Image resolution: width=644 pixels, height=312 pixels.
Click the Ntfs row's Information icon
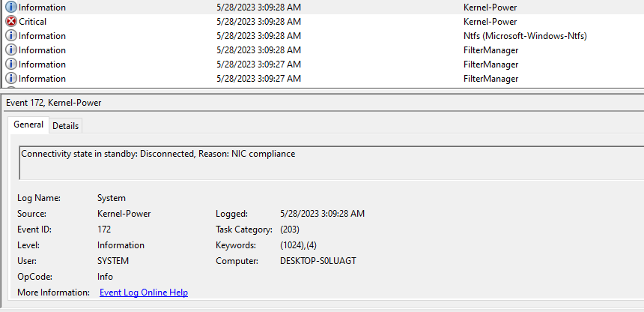[11, 36]
